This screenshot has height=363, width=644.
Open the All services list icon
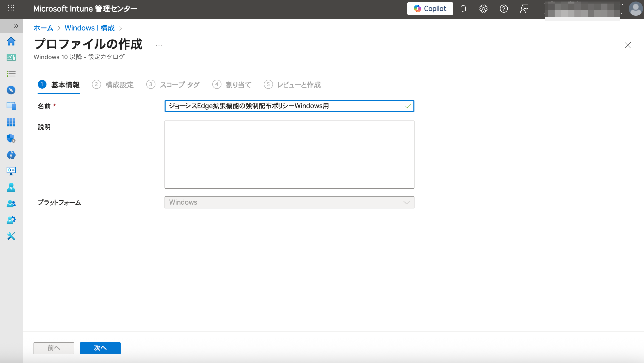tap(11, 74)
